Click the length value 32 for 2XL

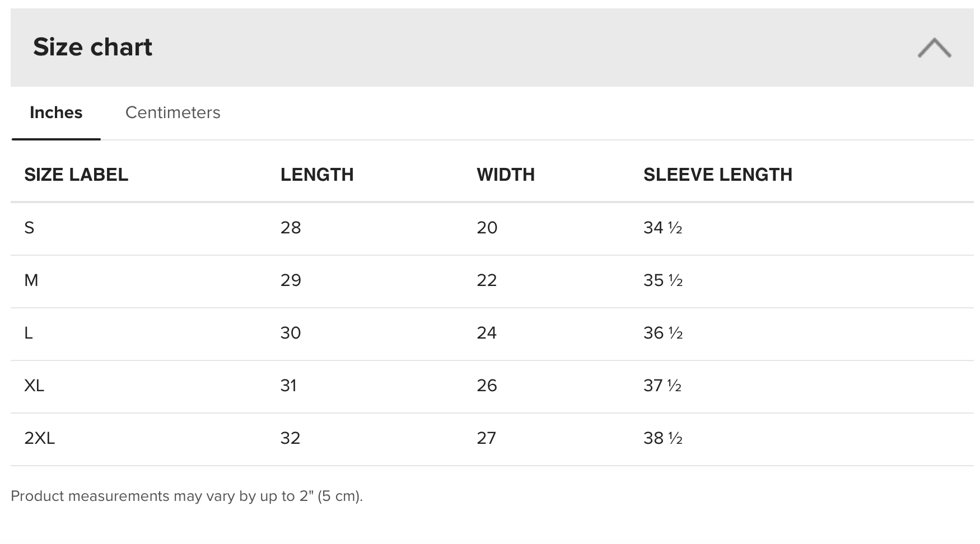tap(291, 438)
